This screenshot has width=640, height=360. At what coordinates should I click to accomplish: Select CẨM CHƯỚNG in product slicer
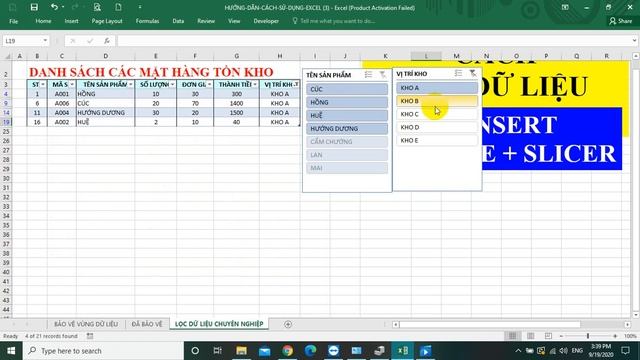click(347, 141)
